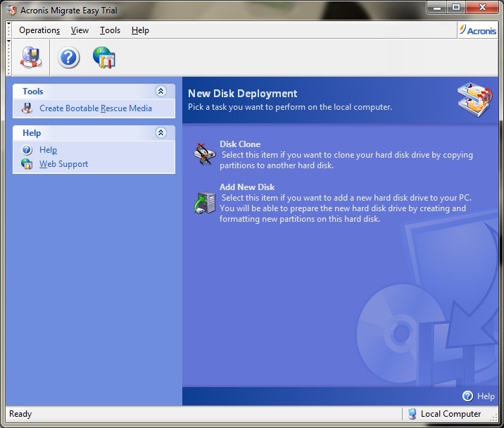
Task: Click the rescue media toolbar icon
Action: (32, 57)
